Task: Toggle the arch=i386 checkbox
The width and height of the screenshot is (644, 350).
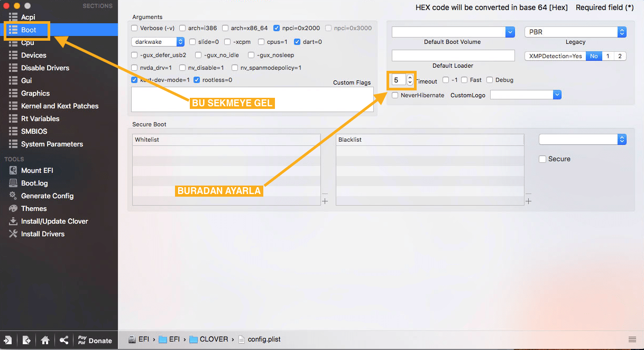Action: click(182, 28)
